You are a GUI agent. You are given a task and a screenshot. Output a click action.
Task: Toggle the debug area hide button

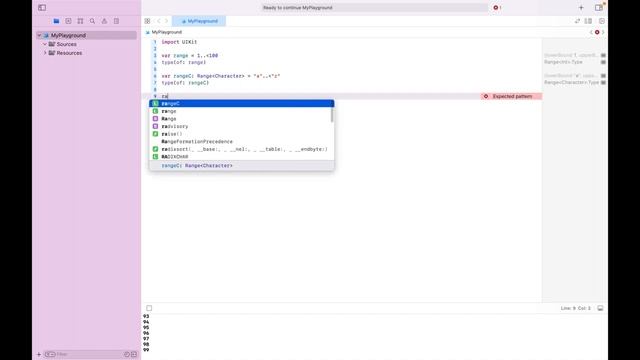(600, 308)
